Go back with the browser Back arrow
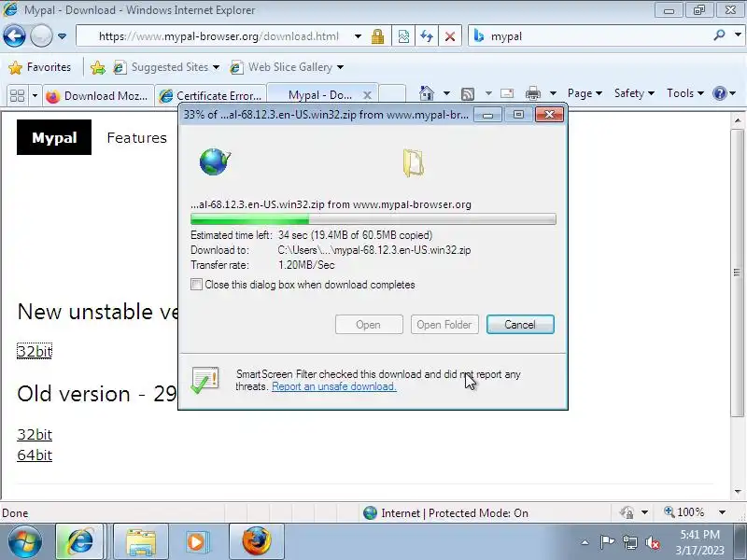 pos(14,35)
